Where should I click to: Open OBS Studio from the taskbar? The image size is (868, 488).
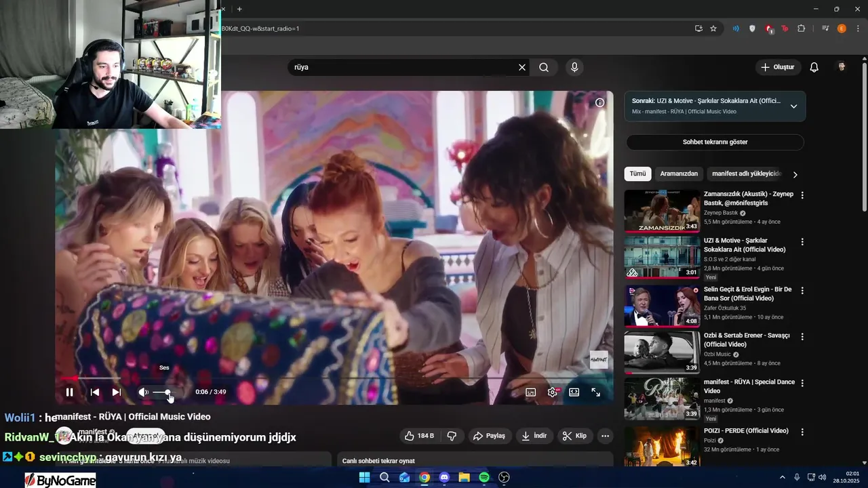point(504,477)
